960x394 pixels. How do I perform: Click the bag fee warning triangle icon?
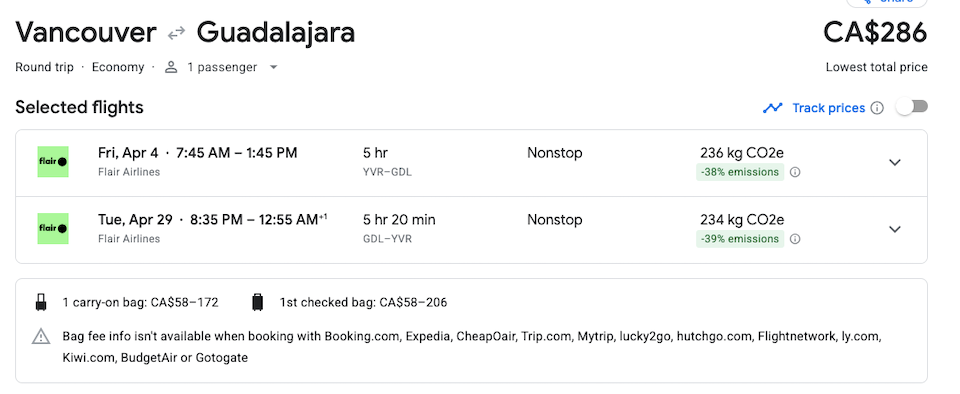point(41,336)
